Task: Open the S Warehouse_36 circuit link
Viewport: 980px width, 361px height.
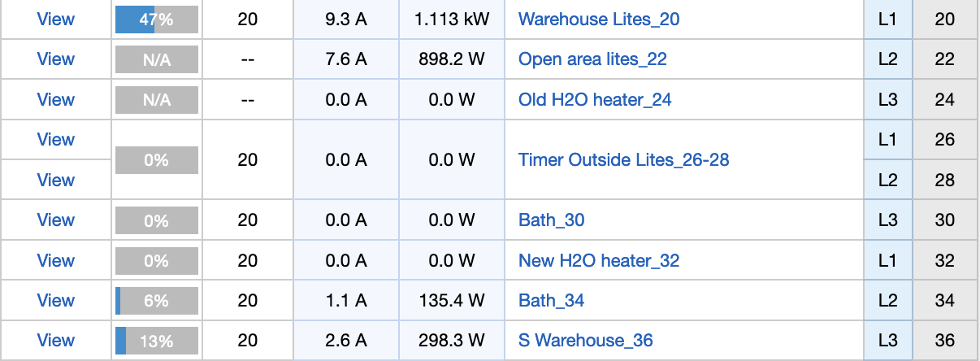Action: [x=585, y=341]
